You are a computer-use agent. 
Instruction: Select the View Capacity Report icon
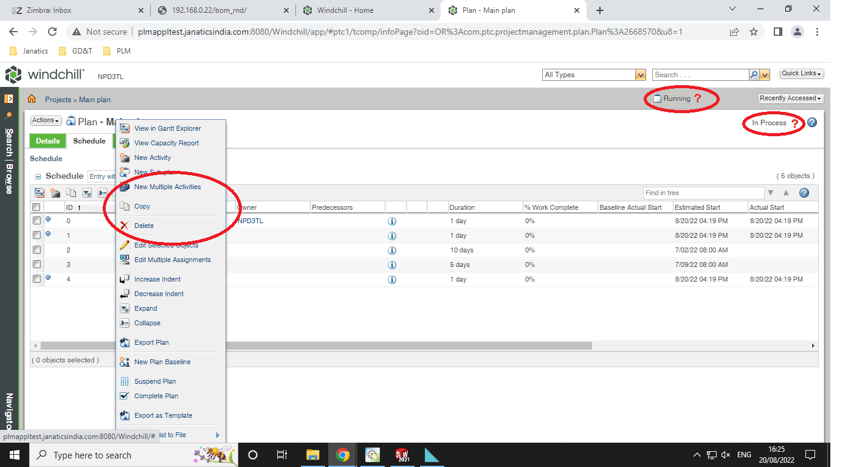coord(124,143)
